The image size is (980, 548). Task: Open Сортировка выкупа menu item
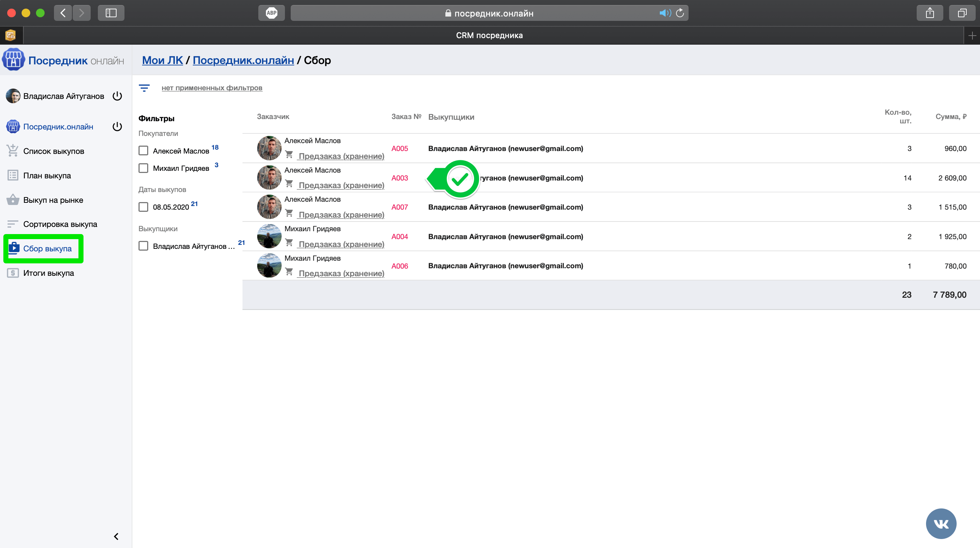pyautogui.click(x=60, y=224)
